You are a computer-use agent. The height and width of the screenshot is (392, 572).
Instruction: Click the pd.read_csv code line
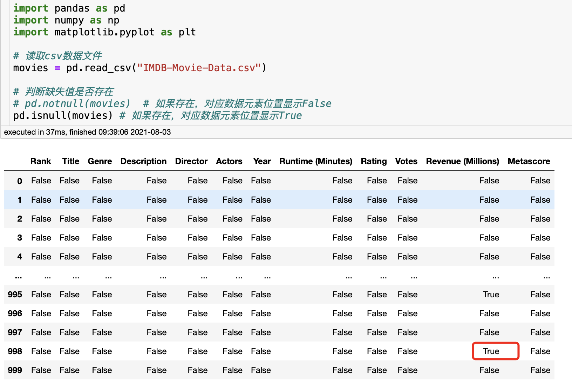pos(140,68)
